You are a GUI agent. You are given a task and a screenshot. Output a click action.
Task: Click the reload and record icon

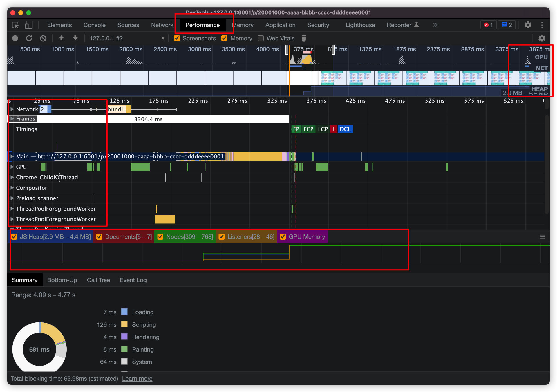coord(29,38)
